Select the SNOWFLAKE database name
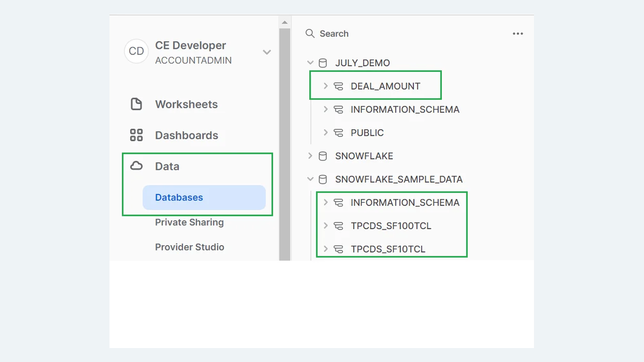The image size is (644, 362). point(364,156)
